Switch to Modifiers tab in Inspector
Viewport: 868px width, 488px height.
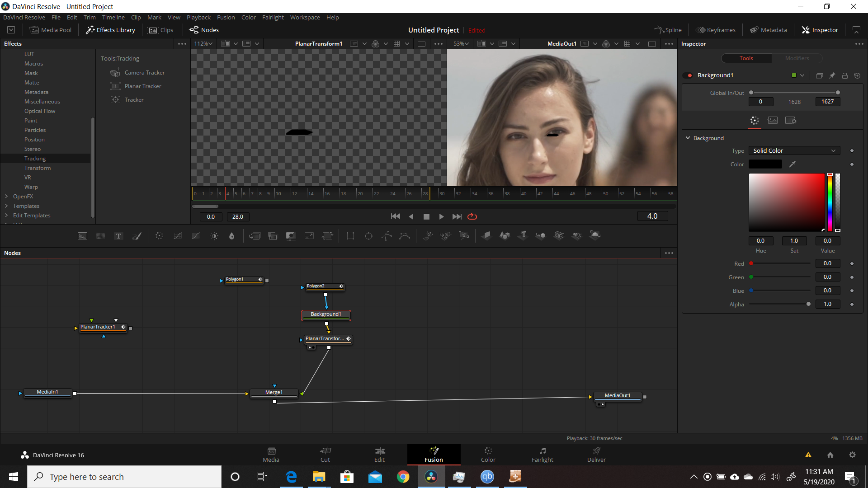[x=797, y=58]
